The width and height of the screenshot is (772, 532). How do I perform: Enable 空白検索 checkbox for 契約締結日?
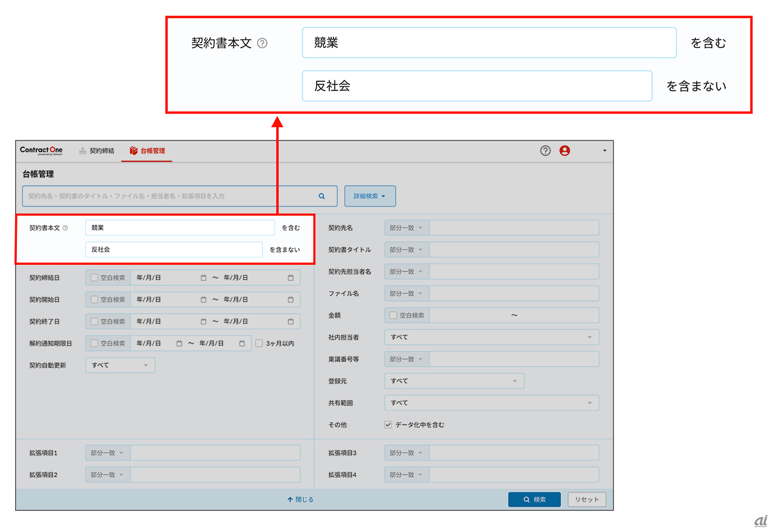pos(94,278)
